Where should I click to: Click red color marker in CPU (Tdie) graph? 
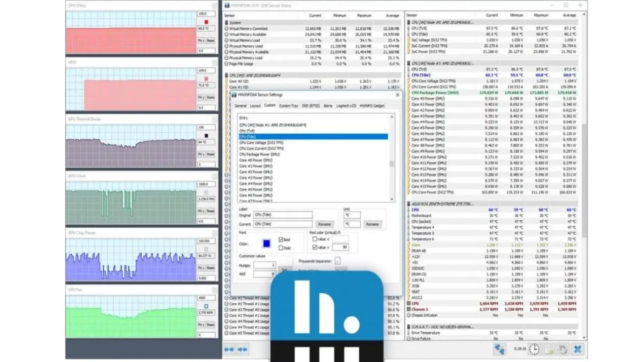tap(206, 22)
